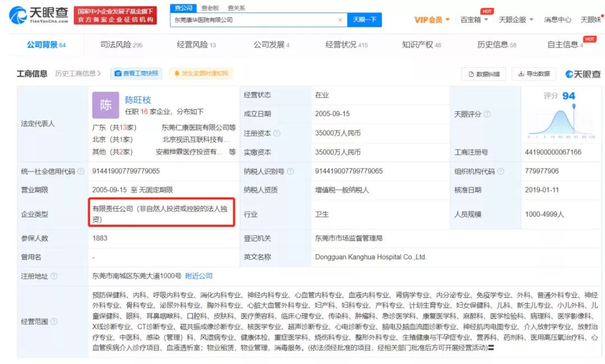
Task: Select the 查老板 search tab
Action: pos(210,8)
